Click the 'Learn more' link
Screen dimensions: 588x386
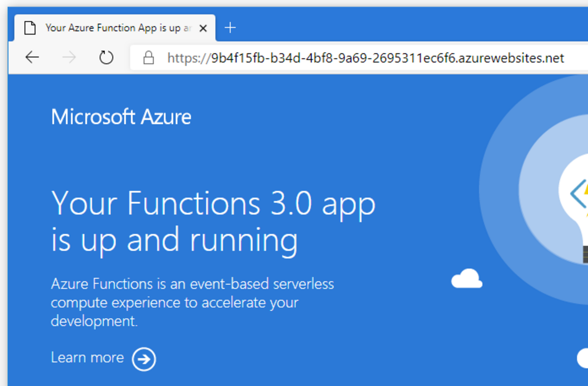[x=87, y=358]
